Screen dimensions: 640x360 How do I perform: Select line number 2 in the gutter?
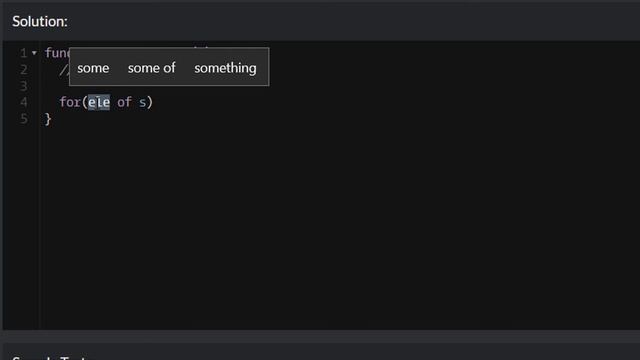pos(24,69)
